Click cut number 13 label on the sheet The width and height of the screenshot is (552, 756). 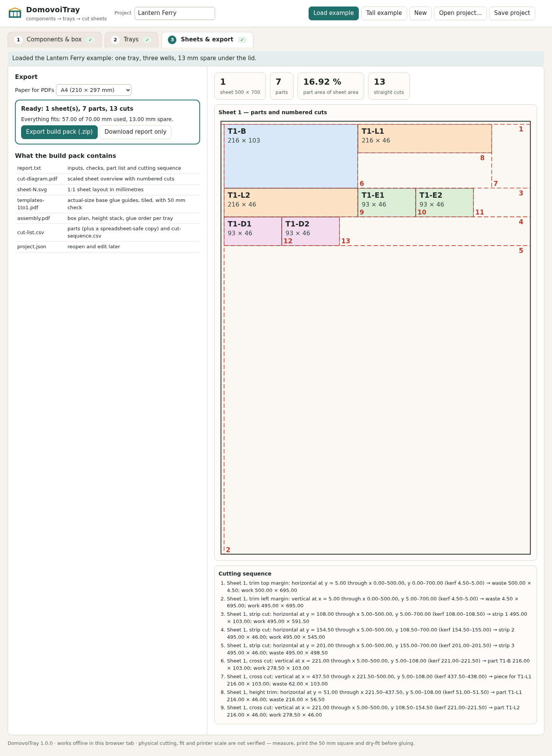[346, 241]
